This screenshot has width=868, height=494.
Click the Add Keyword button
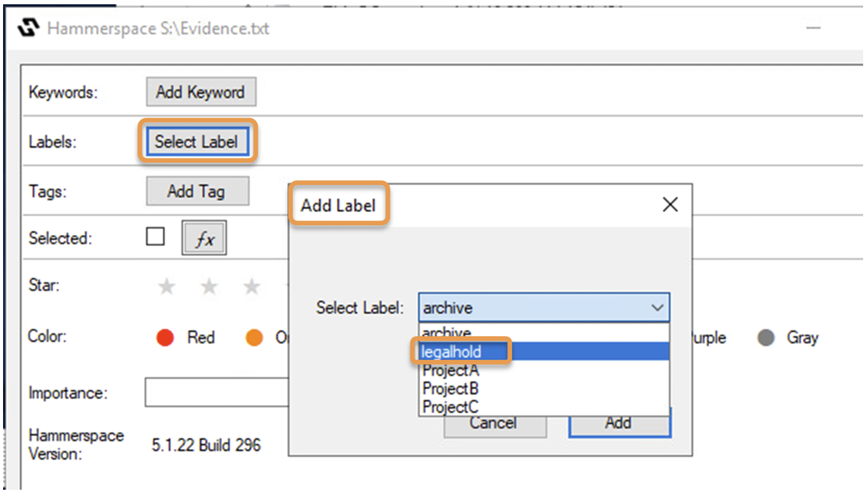tap(201, 92)
